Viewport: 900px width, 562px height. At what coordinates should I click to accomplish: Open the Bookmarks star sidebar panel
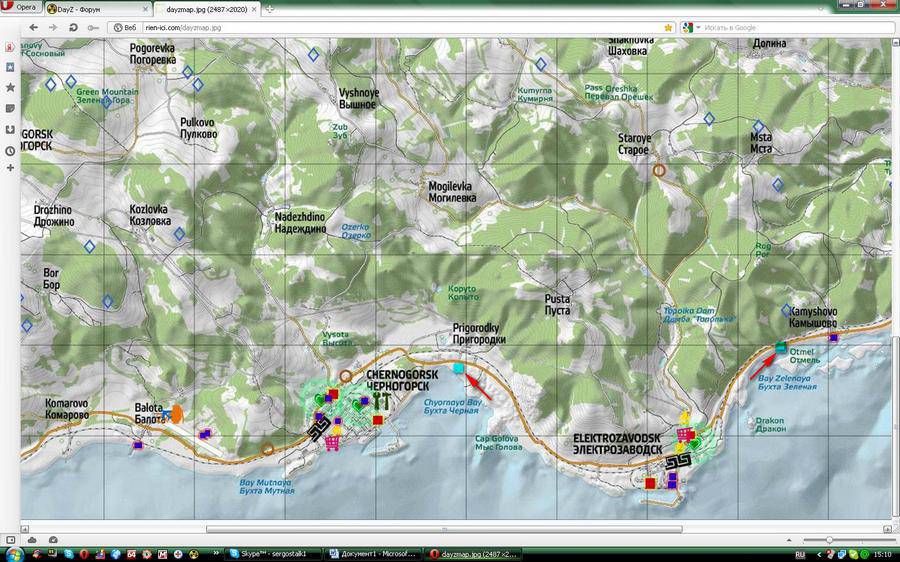coord(10,87)
